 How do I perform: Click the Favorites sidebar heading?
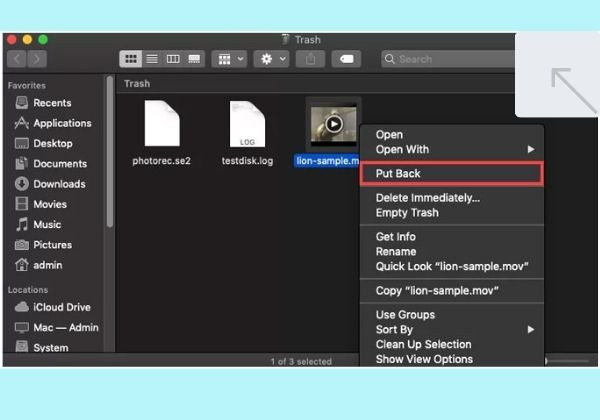(x=27, y=86)
